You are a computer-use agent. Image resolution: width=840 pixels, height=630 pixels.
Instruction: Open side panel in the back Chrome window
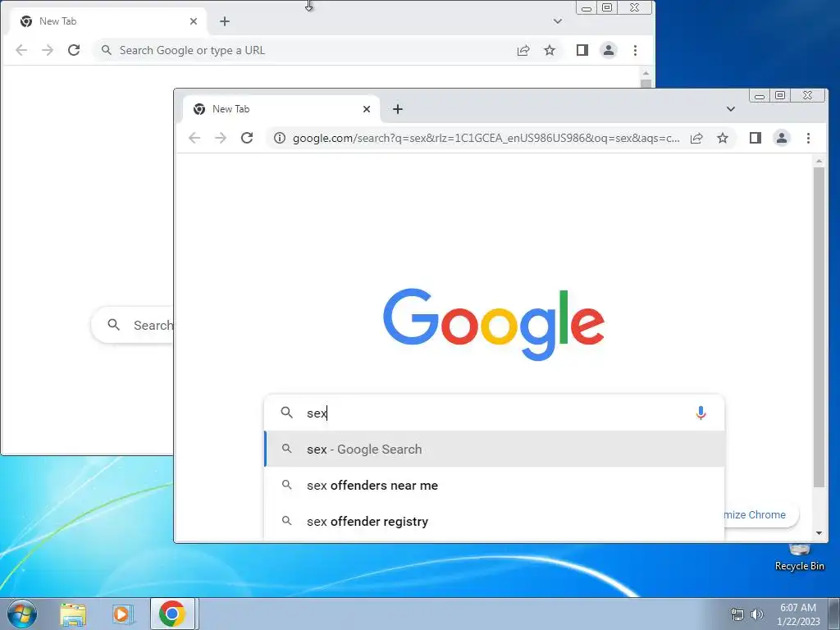[582, 50]
